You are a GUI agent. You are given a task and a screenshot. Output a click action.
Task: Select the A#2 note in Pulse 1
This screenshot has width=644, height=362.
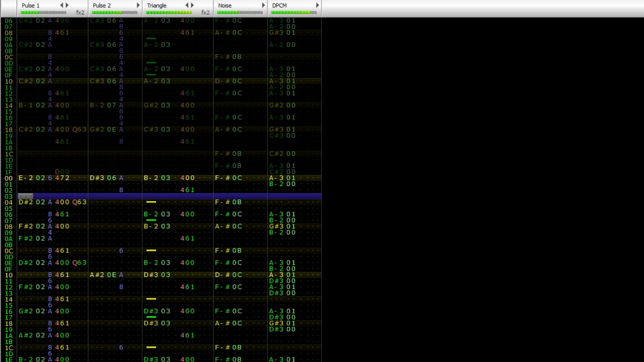26,335
